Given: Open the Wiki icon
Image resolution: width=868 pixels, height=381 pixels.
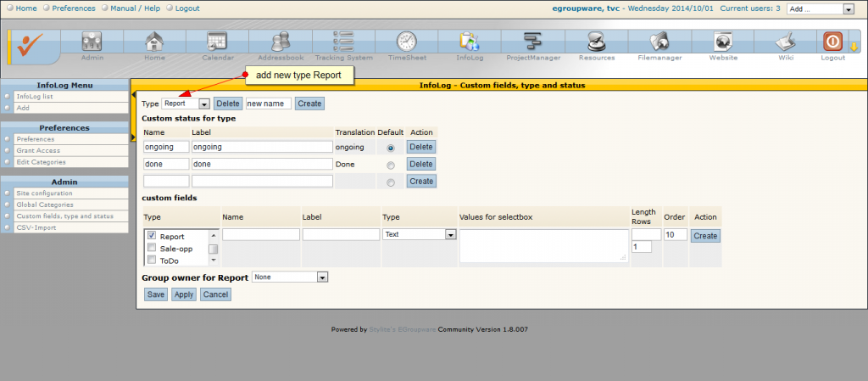Looking at the screenshot, I should pos(787,42).
